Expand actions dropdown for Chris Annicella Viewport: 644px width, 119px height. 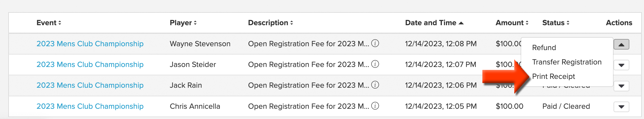621,107
